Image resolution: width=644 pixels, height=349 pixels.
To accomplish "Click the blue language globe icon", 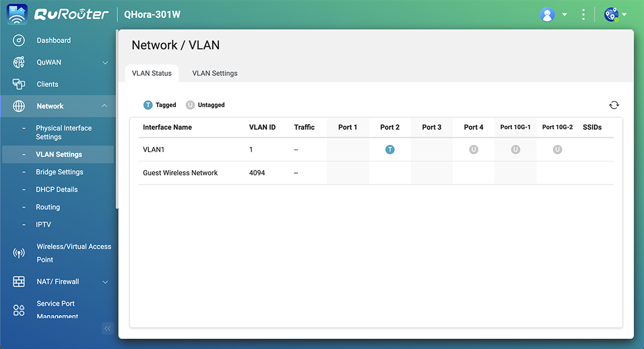I will point(611,14).
